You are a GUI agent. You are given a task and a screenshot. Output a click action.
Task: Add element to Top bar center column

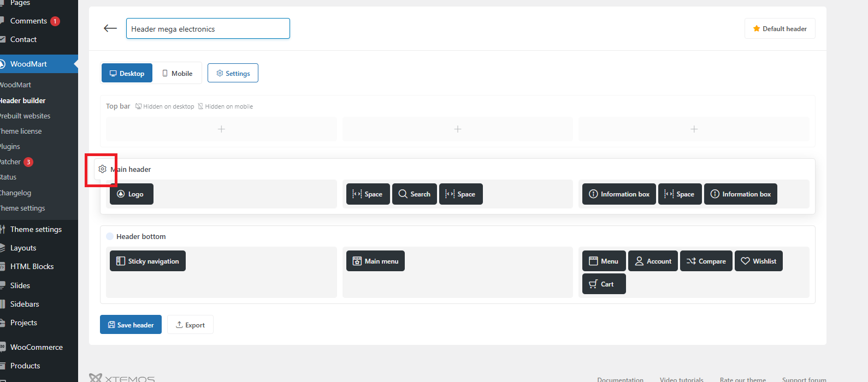[458, 129]
